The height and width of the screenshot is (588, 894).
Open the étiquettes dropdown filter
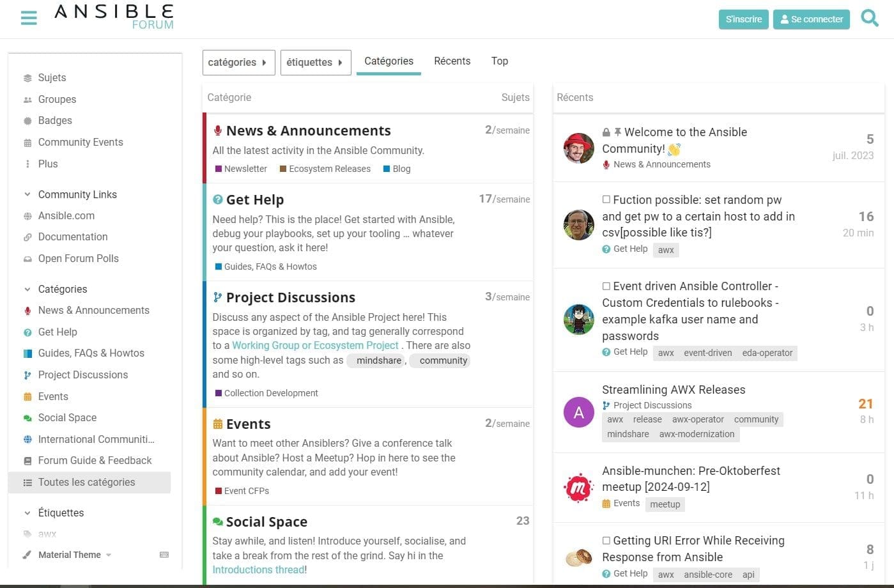click(315, 62)
